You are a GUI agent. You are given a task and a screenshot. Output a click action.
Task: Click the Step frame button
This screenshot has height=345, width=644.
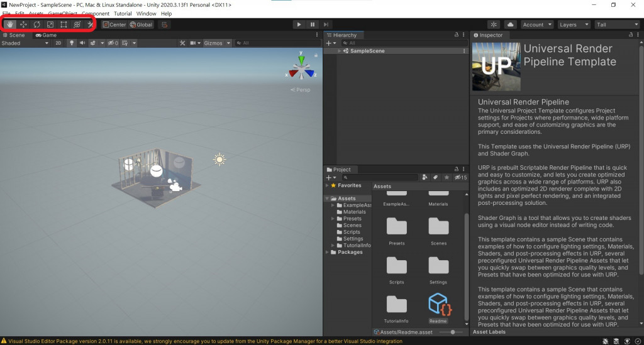tap(326, 25)
